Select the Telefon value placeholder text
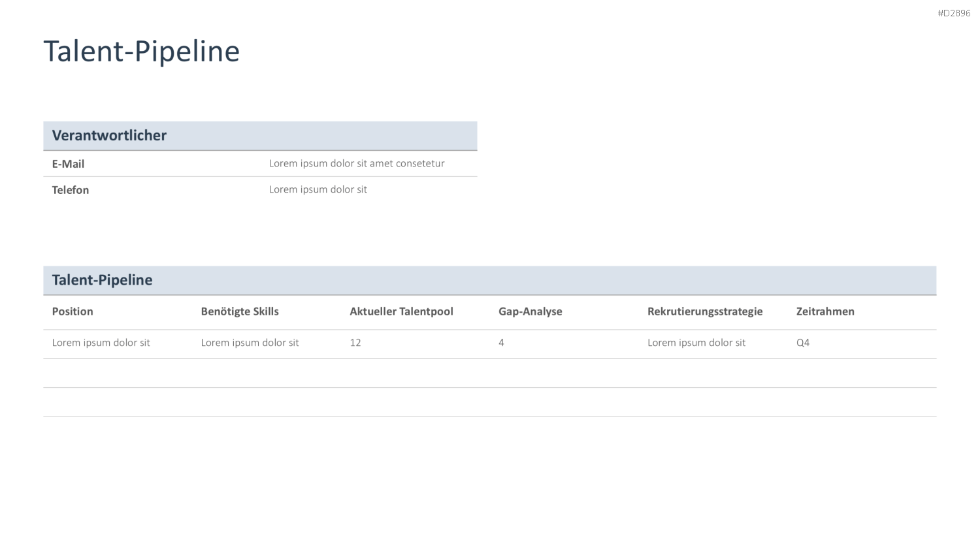 point(318,189)
